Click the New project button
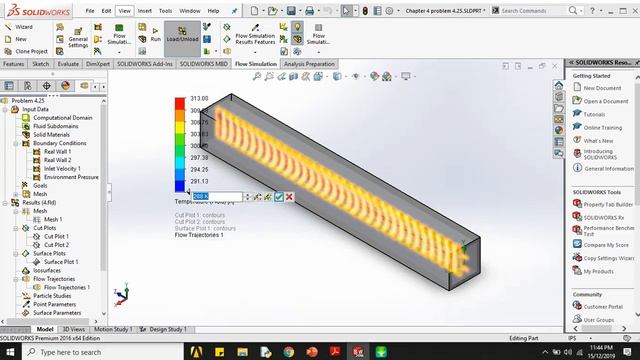640x360 pixels. pos(16,39)
